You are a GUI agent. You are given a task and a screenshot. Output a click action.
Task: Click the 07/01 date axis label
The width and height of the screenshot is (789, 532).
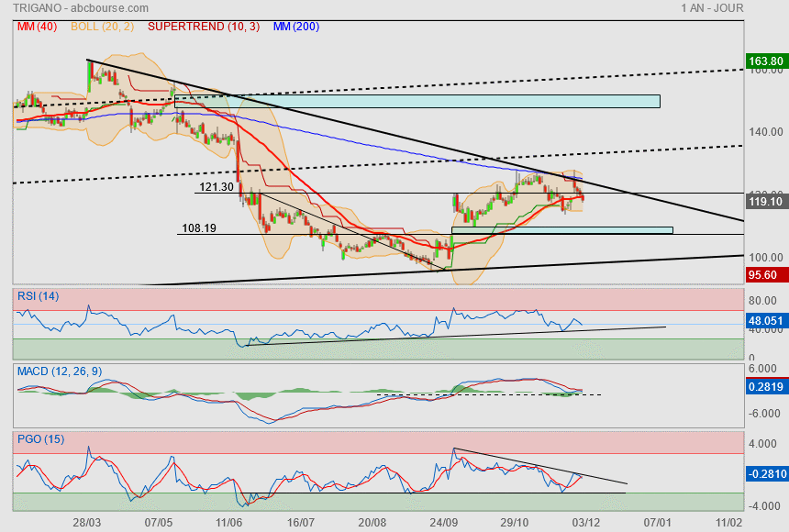(657, 523)
